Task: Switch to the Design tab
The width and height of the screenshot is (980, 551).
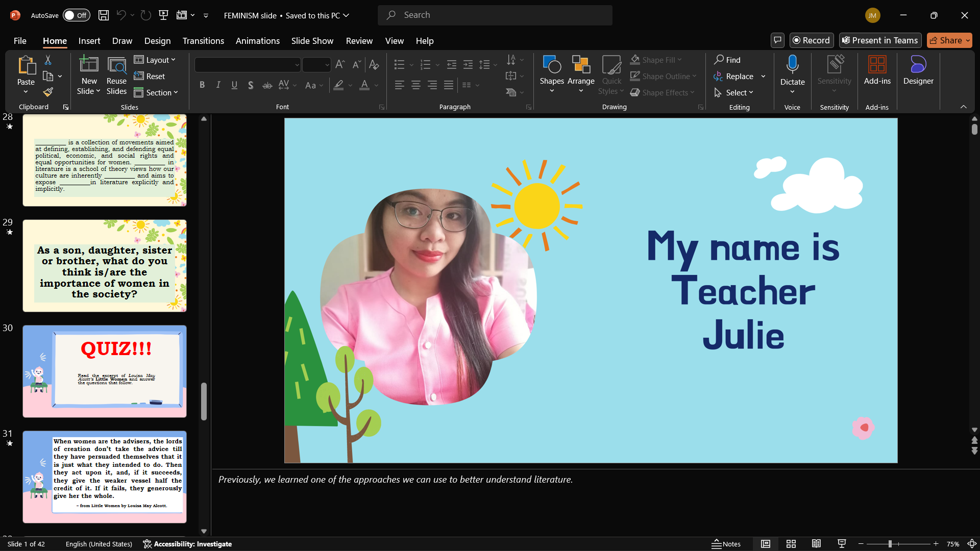Action: 157,41
